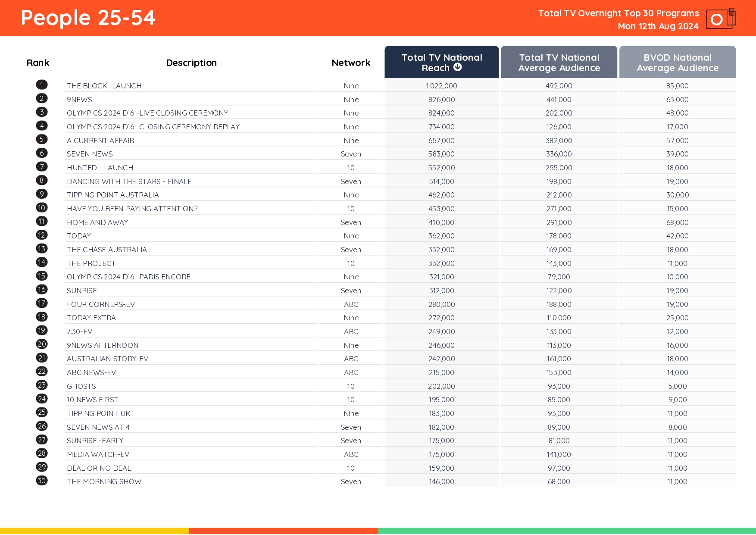Click the rank 7 badge for HUNTED - LAUNCH

point(41,166)
